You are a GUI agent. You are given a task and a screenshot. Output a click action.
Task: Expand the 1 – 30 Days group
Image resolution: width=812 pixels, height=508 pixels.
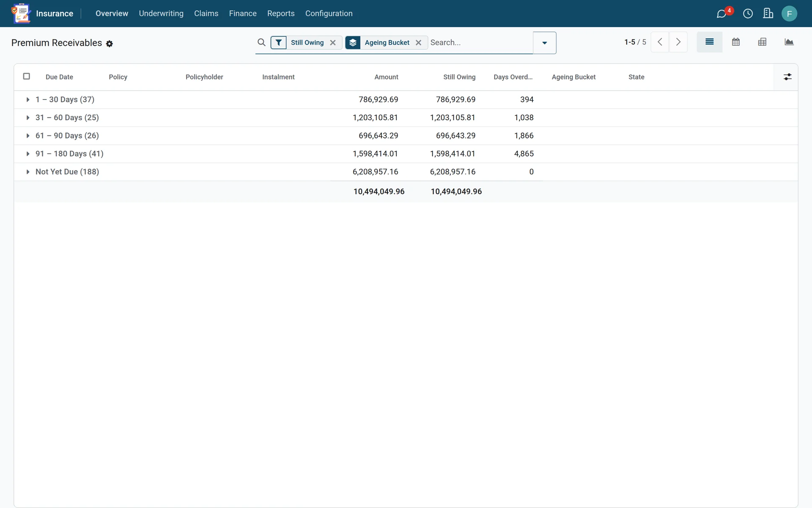coord(28,99)
